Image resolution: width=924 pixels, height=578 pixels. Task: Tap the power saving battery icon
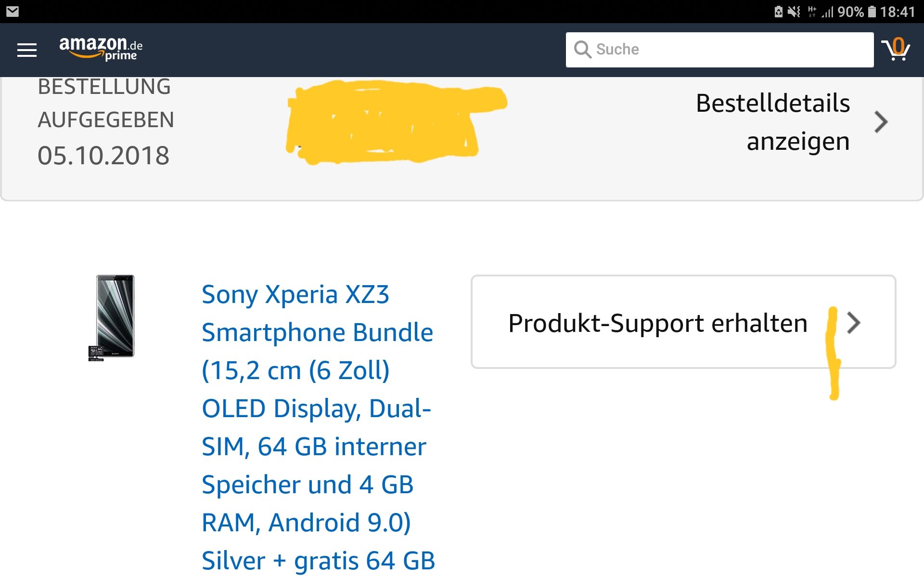click(778, 12)
